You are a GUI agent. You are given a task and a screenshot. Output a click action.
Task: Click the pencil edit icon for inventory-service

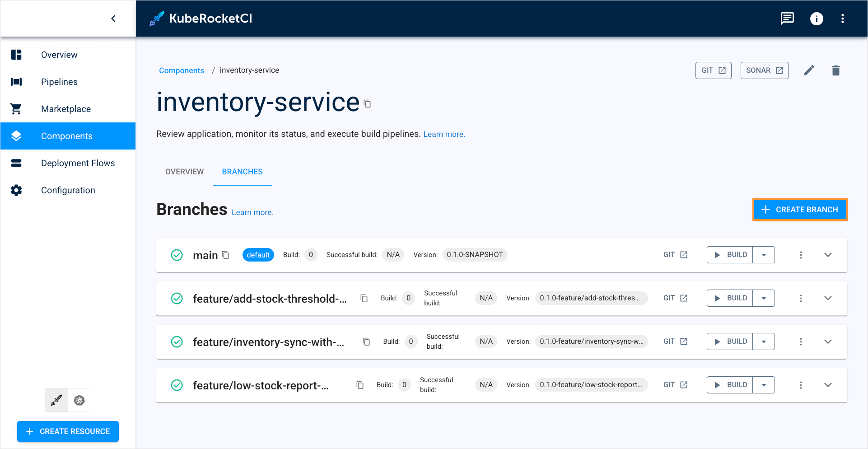click(809, 70)
